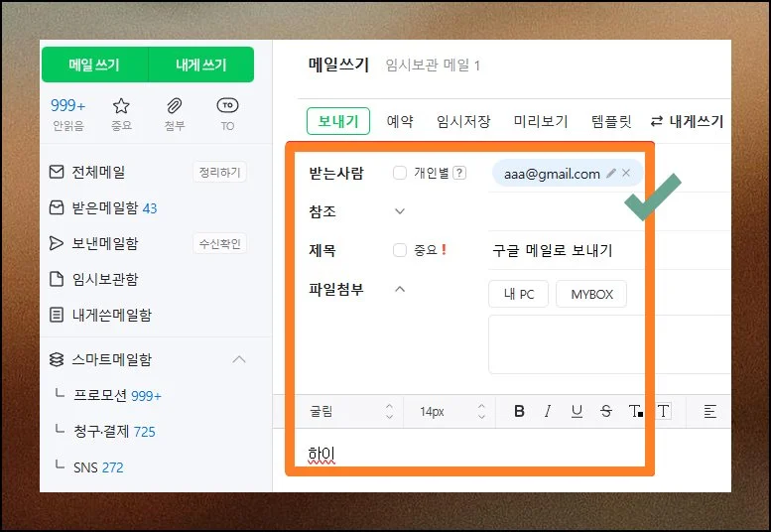Image resolution: width=771 pixels, height=532 pixels.
Task: Check the 중요 importance checkbox
Action: (x=400, y=250)
